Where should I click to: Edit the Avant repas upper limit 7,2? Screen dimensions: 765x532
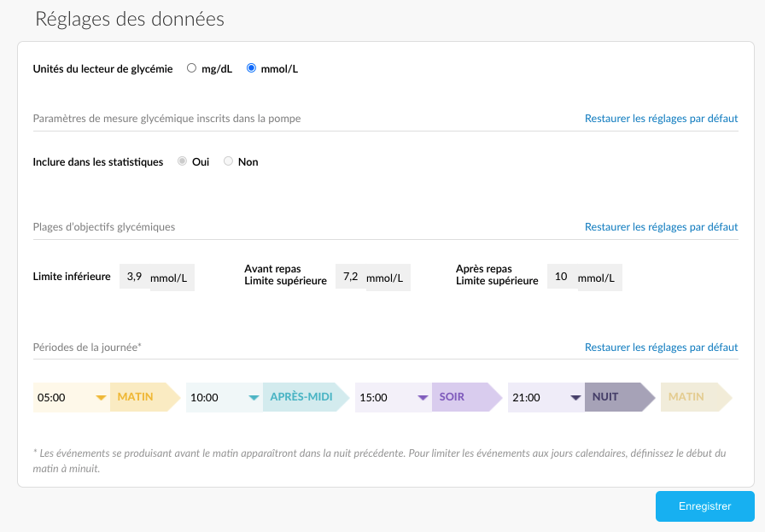point(351,277)
